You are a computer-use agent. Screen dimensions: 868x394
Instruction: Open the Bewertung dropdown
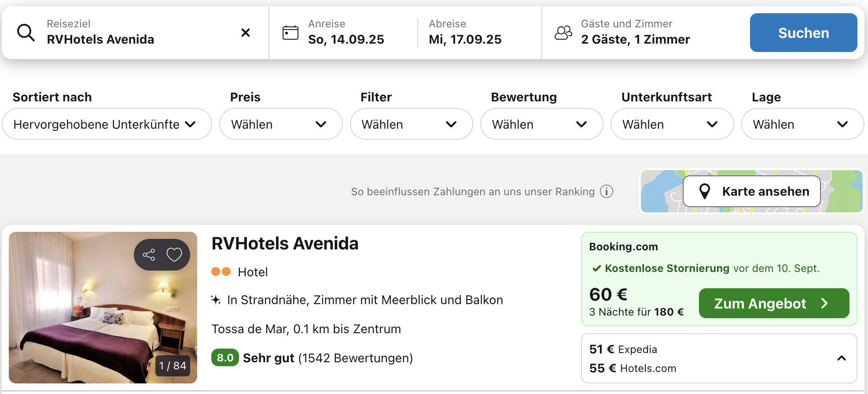click(541, 124)
